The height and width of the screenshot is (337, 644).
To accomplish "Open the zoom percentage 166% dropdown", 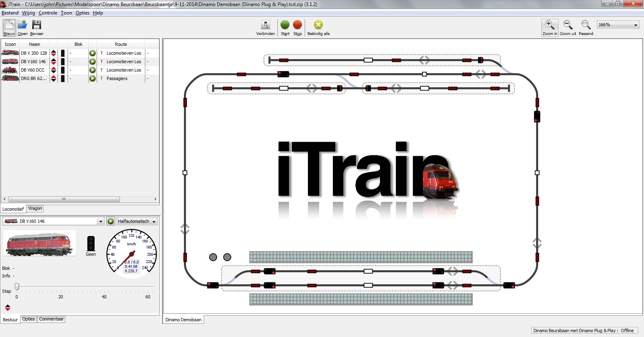I will pos(618,25).
